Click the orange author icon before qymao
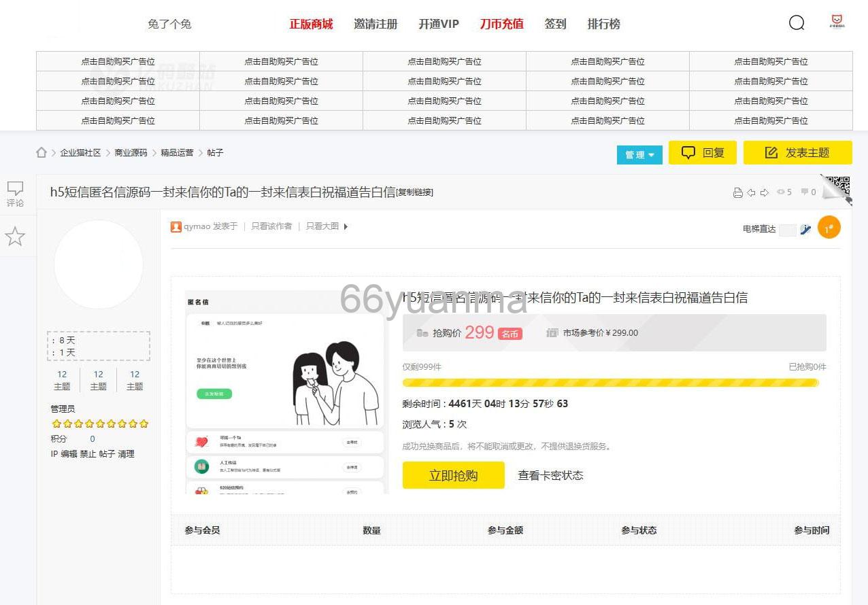This screenshot has width=868, height=605. pos(176,226)
